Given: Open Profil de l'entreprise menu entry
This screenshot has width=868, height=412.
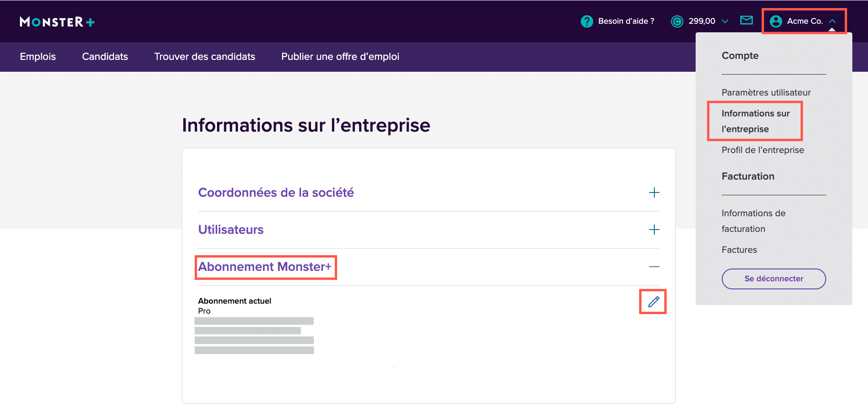Looking at the screenshot, I should (763, 150).
